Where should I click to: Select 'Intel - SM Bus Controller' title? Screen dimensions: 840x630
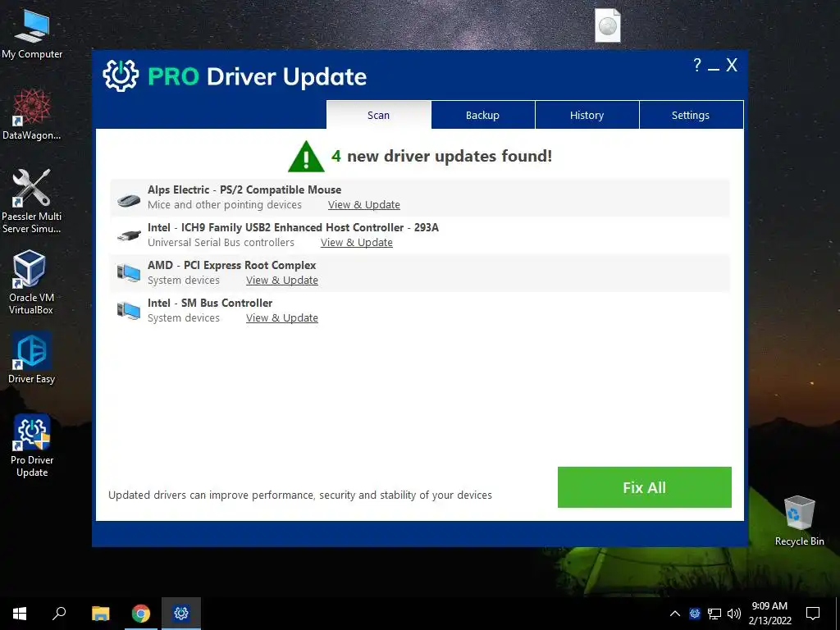[x=210, y=303]
